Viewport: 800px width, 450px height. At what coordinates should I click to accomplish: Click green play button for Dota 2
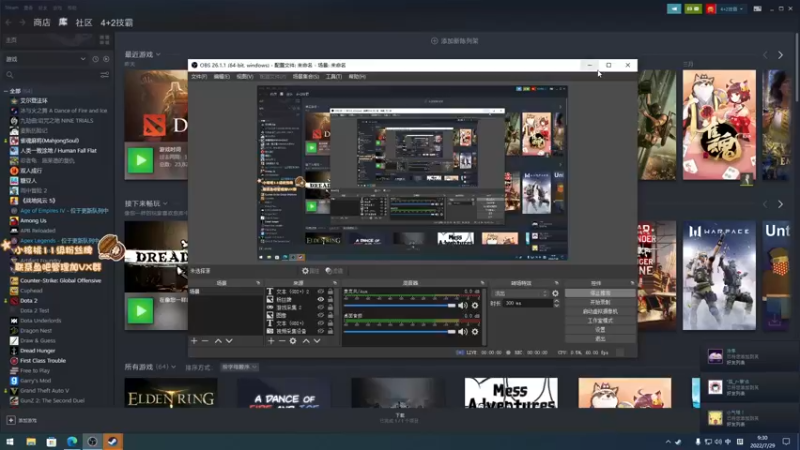click(140, 160)
